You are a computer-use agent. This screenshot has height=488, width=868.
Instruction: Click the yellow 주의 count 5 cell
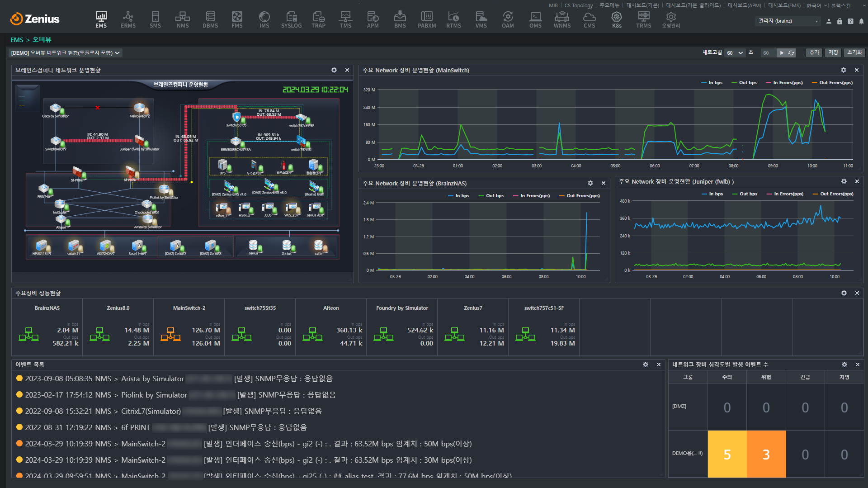[x=727, y=454]
